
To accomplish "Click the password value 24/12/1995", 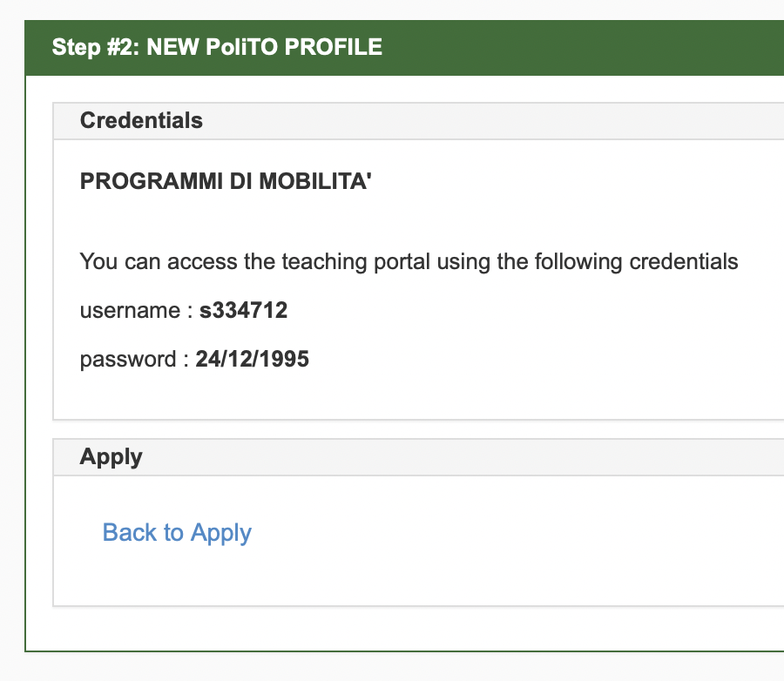I will [252, 359].
